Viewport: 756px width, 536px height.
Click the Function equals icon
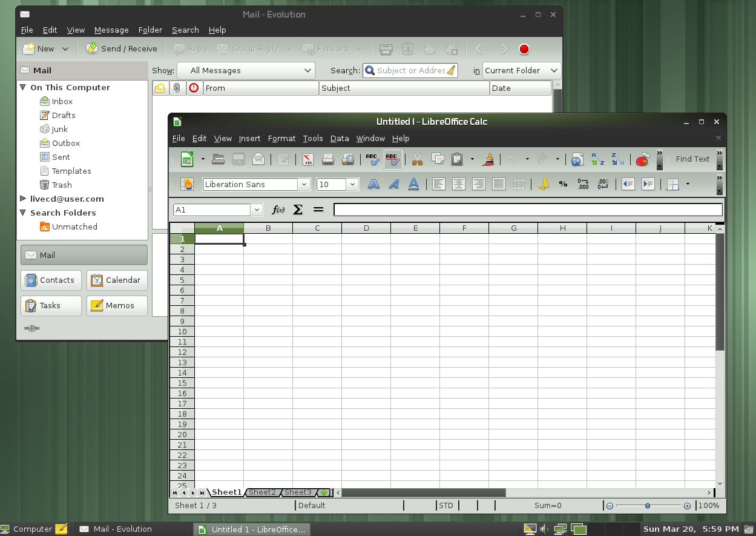318,210
